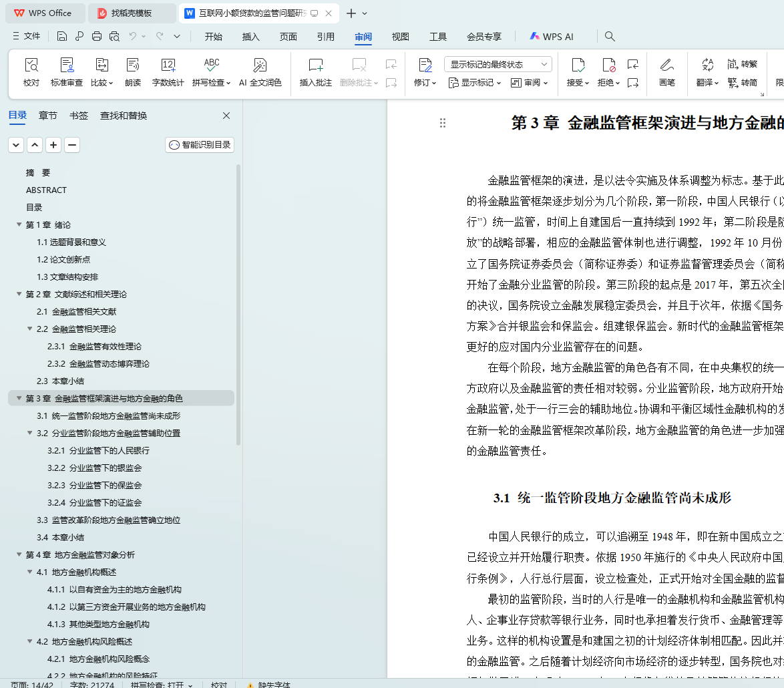Click the plus promote outline button
Screen dimensions: 784x688
(53, 145)
